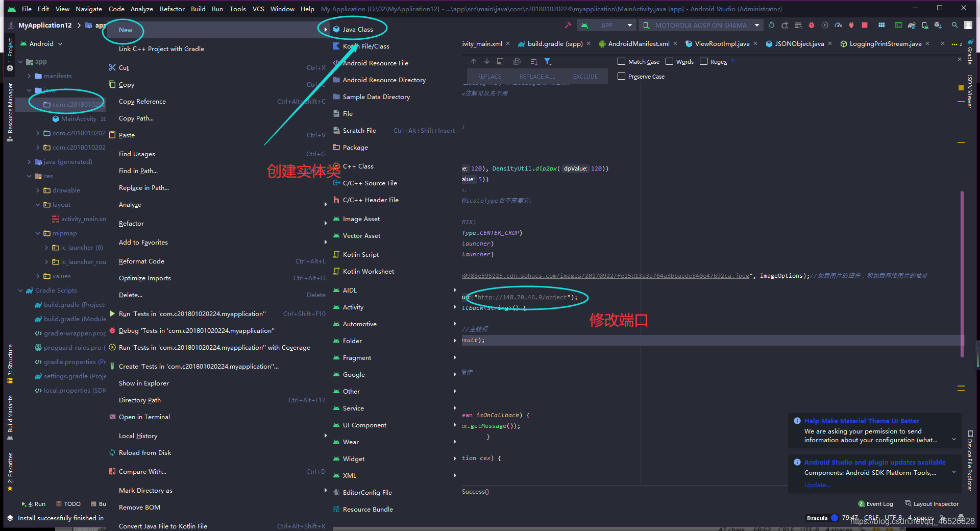Open the APP run configuration dropdown
The image size is (980, 531).
point(606,25)
